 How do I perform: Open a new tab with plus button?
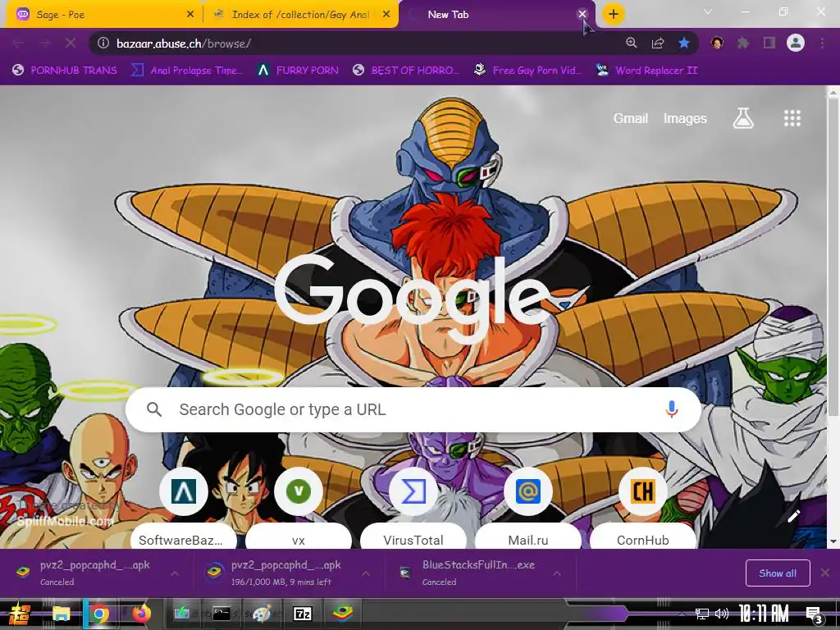coord(614,14)
